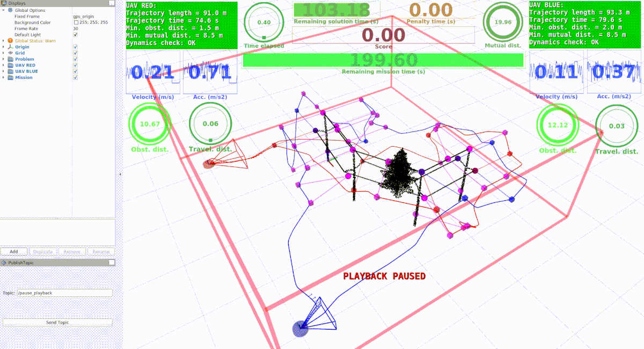Click the Displays panel title bar
Screen dimensions: 644x349
(x=57, y=3)
